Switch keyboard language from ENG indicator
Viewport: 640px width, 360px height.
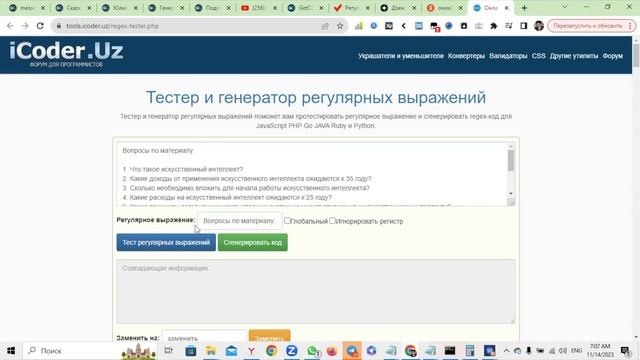pos(576,351)
